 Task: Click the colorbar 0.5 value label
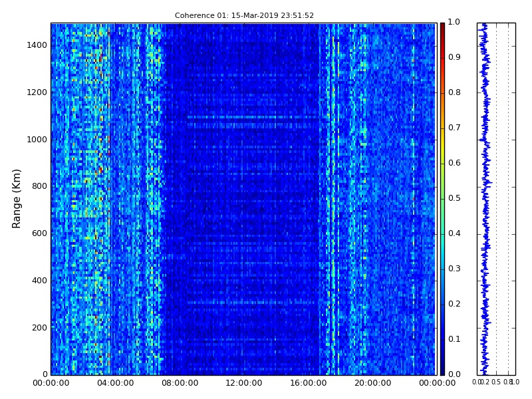(454, 198)
